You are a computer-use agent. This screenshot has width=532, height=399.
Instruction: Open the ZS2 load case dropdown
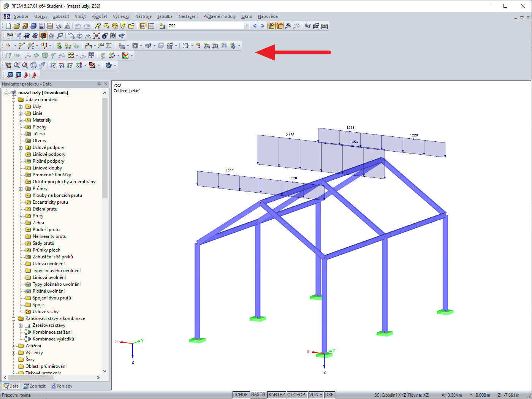[x=247, y=26]
